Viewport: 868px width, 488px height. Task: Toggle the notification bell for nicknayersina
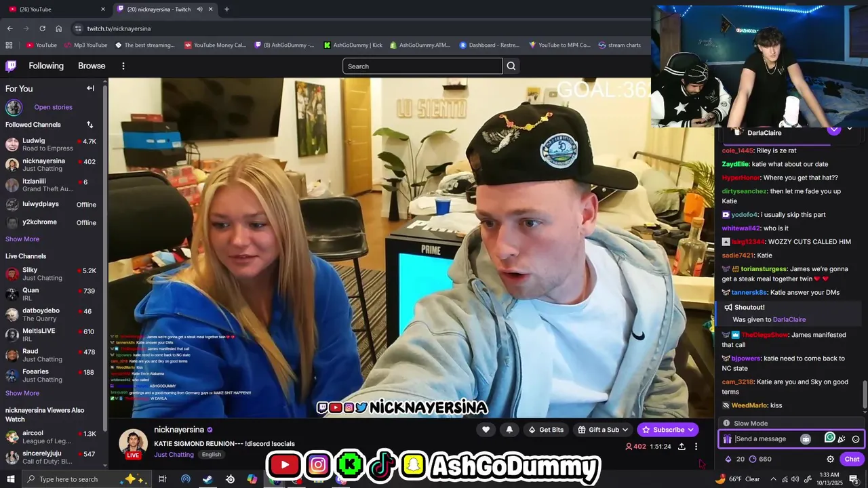pyautogui.click(x=509, y=429)
